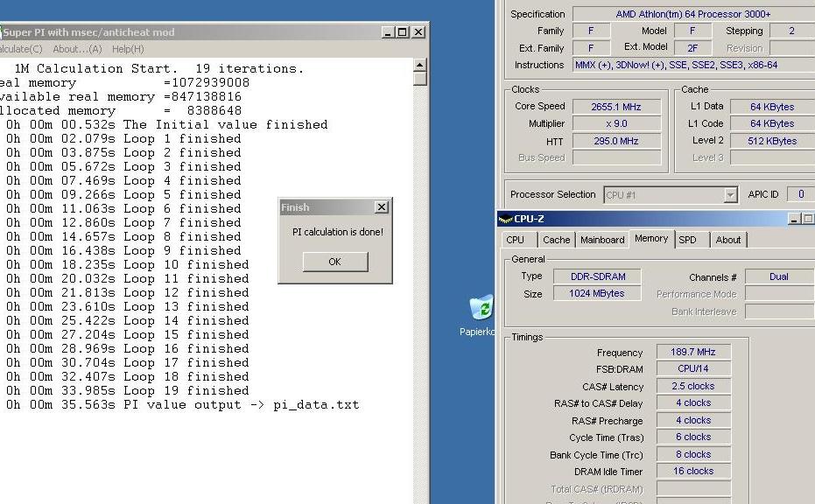815x504 pixels.
Task: Open the Calculate(C) menu in Super PI
Action: tap(21, 49)
